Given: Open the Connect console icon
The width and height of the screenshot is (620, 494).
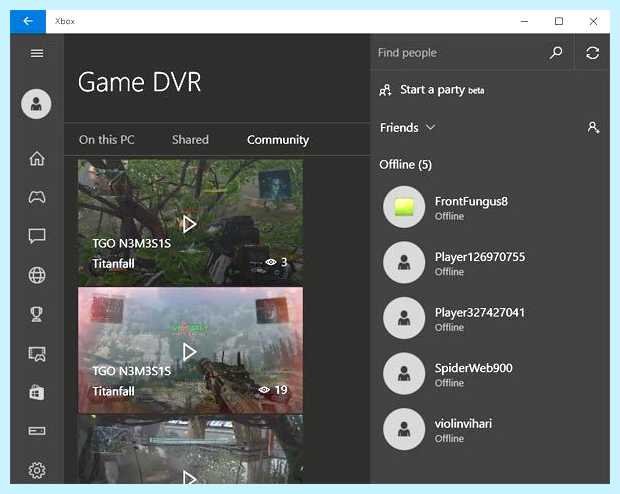Looking at the screenshot, I should [37, 431].
